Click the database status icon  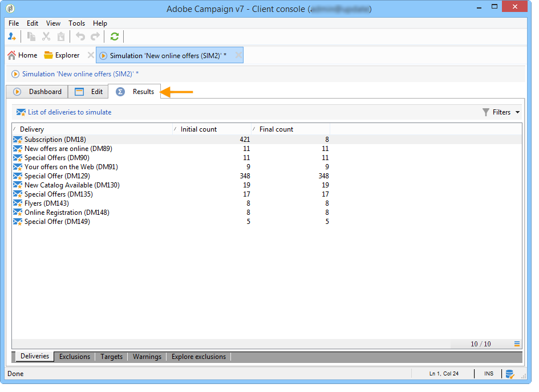tap(510, 374)
